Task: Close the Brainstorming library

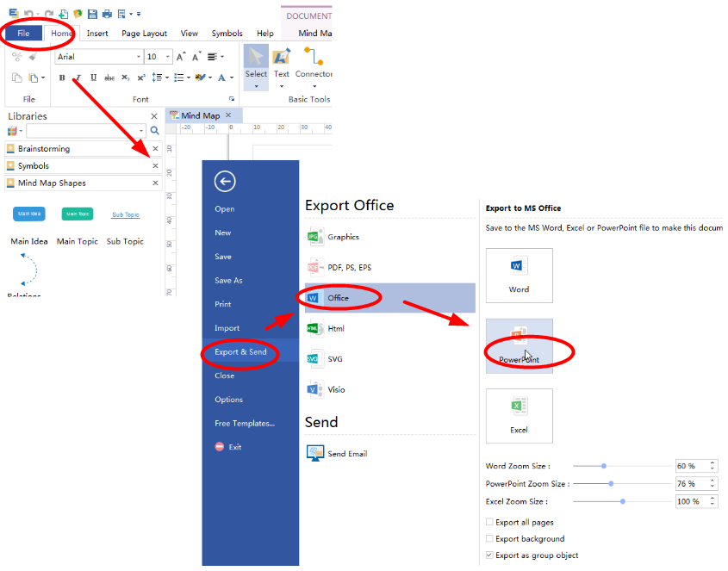Action: (x=156, y=148)
